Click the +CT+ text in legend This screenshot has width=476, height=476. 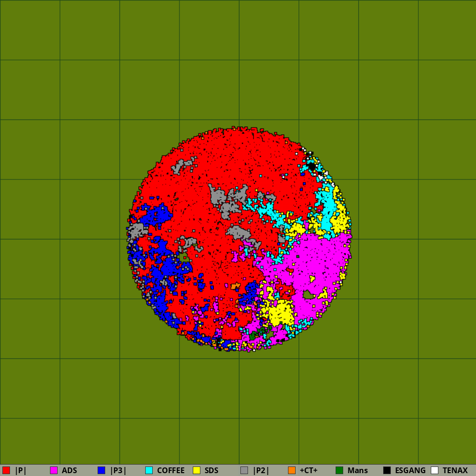[x=308, y=470]
